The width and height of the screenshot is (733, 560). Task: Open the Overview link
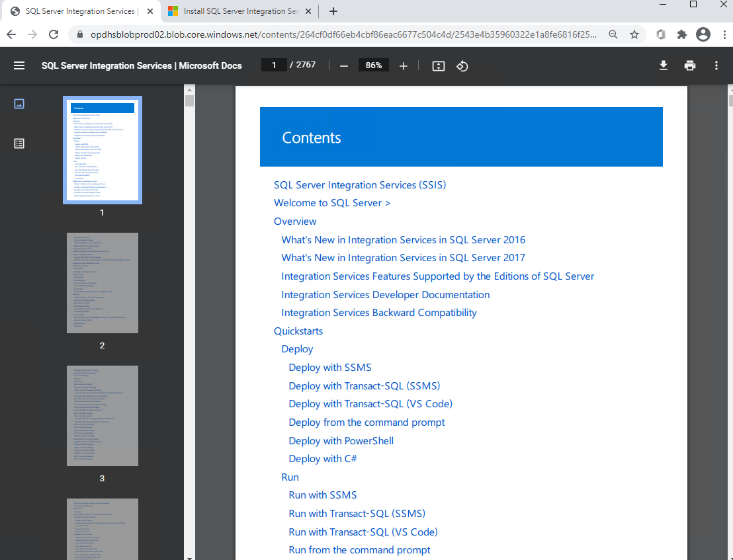click(295, 221)
